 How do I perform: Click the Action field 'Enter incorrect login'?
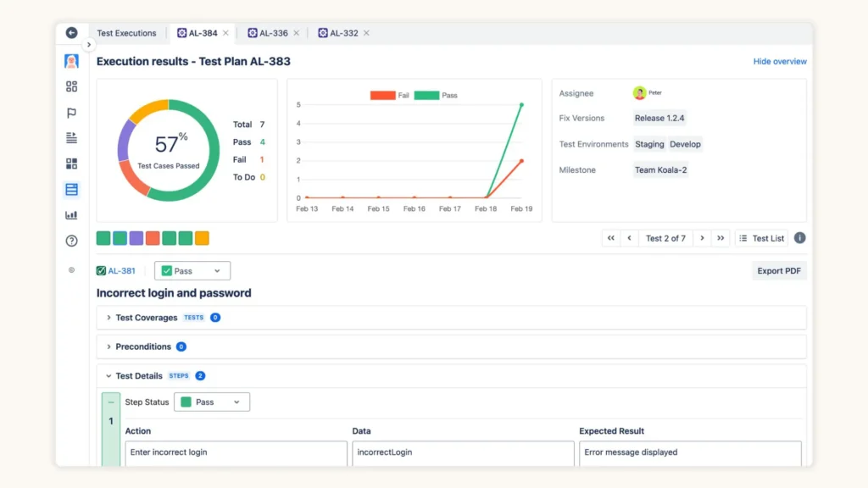[x=236, y=453]
